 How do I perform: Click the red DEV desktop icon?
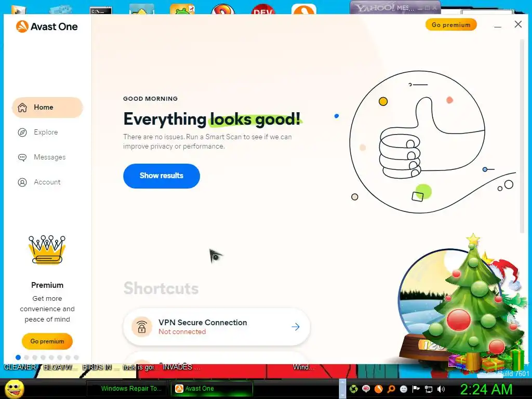[x=263, y=9]
